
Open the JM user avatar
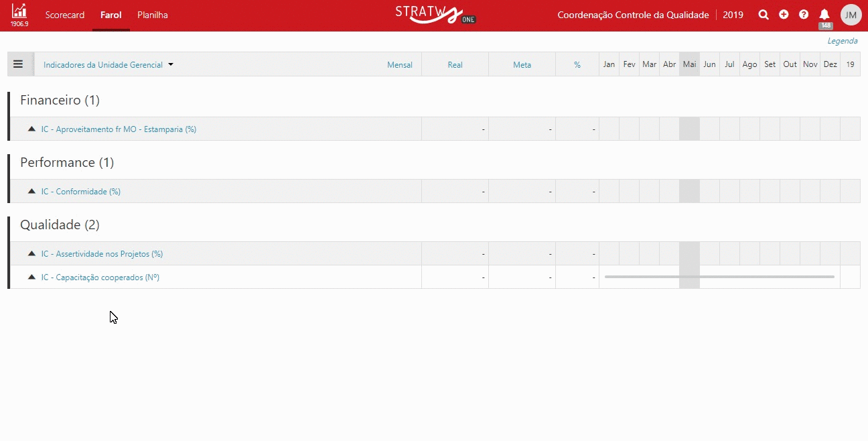[x=851, y=15]
